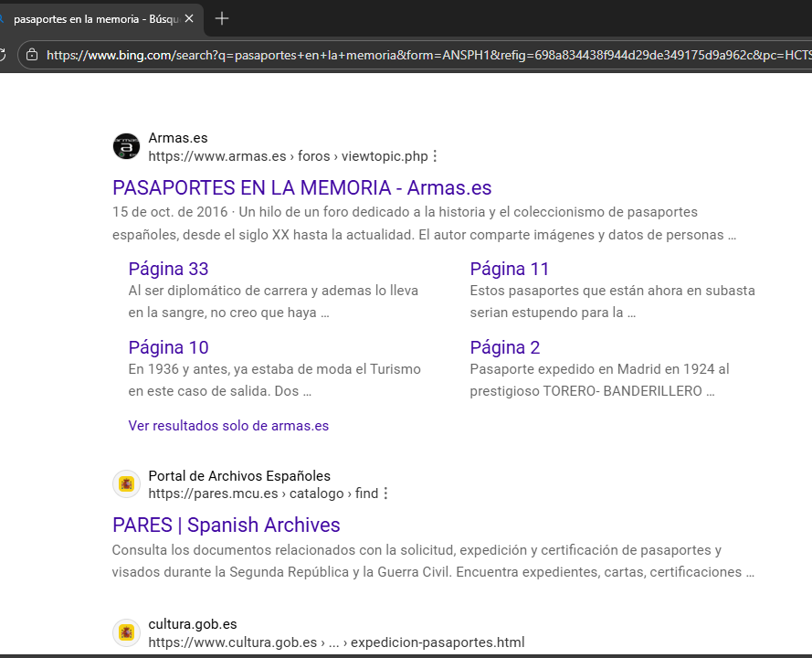Click 'Ver resultados solo de armas.es'
Image resolution: width=812 pixels, height=658 pixels.
tap(228, 426)
